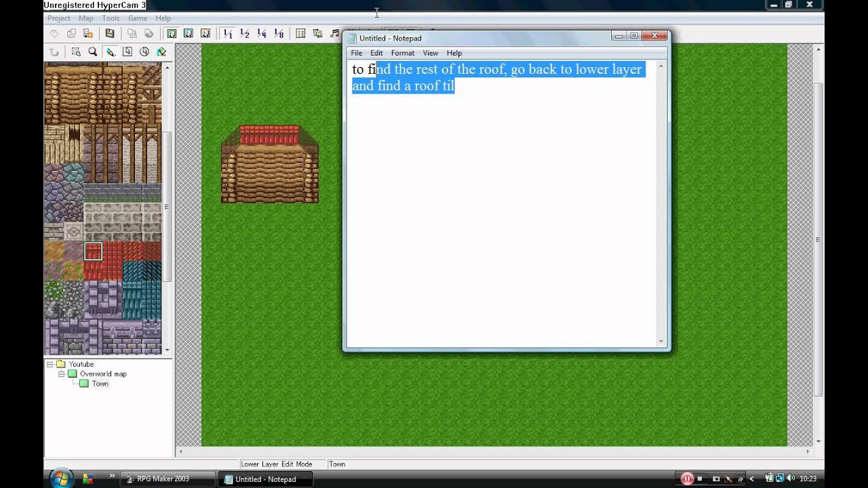Click inside the Notepad text area
This screenshot has height=488, width=868.
[x=501, y=203]
